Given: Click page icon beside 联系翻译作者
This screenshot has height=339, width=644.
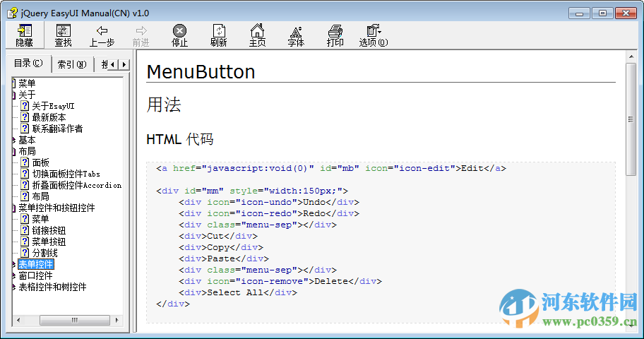Looking at the screenshot, I should [x=25, y=129].
